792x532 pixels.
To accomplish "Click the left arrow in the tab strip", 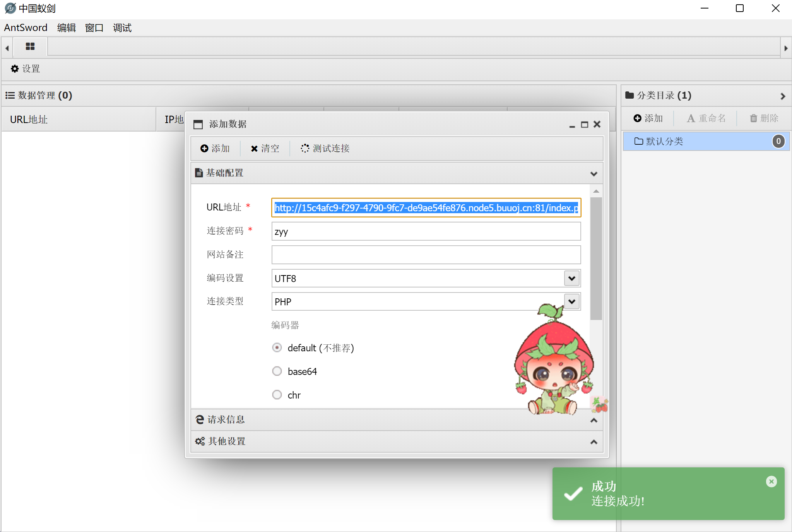I will pos(7,47).
